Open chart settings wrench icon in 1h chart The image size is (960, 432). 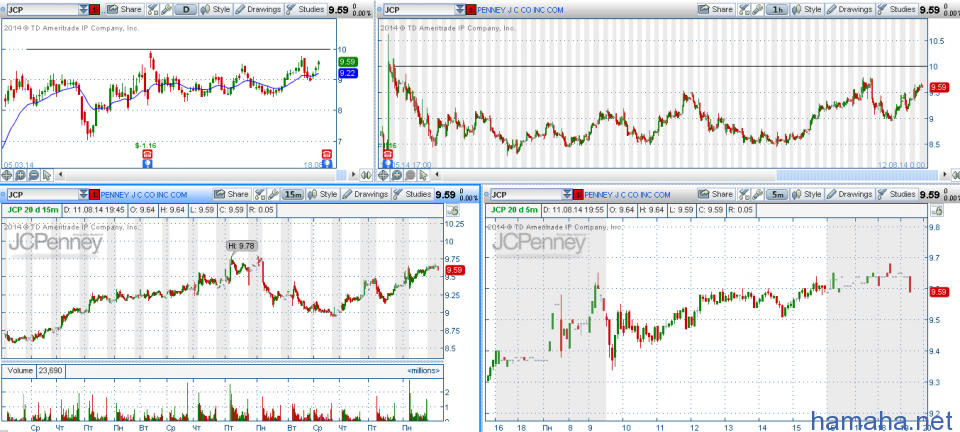click(x=757, y=10)
